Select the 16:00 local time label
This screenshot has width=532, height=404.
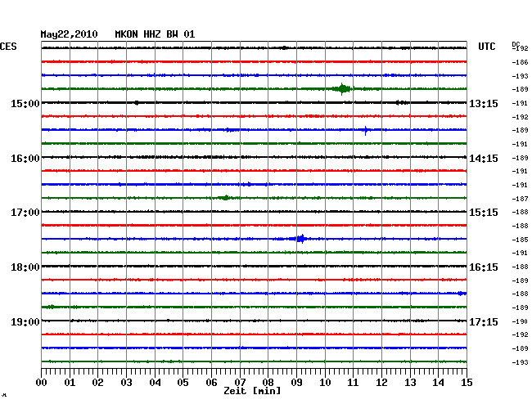tap(25, 159)
